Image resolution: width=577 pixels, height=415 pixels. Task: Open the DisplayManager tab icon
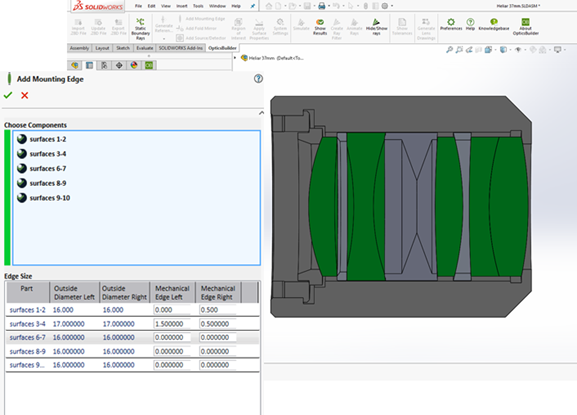134,65
